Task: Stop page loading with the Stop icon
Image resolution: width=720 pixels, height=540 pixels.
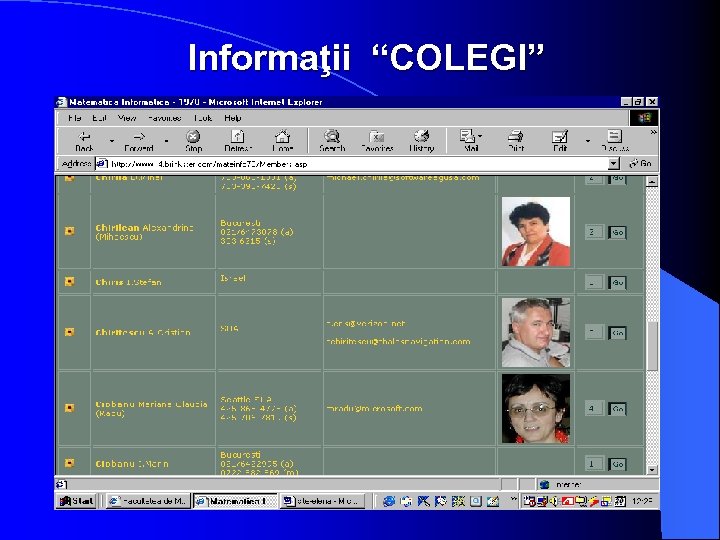Action: (x=193, y=141)
